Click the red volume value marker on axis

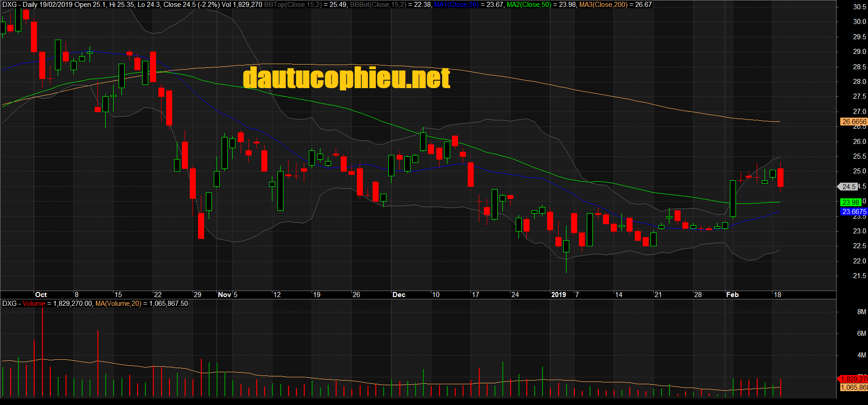click(x=854, y=379)
